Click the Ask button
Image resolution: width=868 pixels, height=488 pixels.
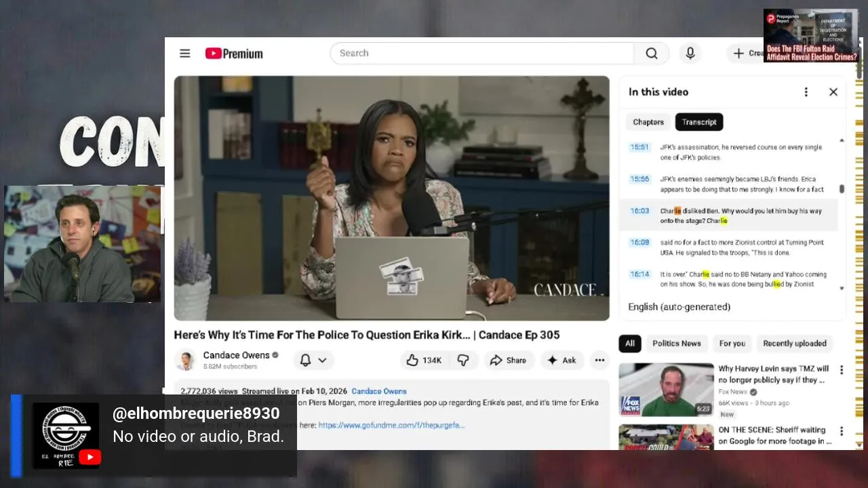(561, 361)
